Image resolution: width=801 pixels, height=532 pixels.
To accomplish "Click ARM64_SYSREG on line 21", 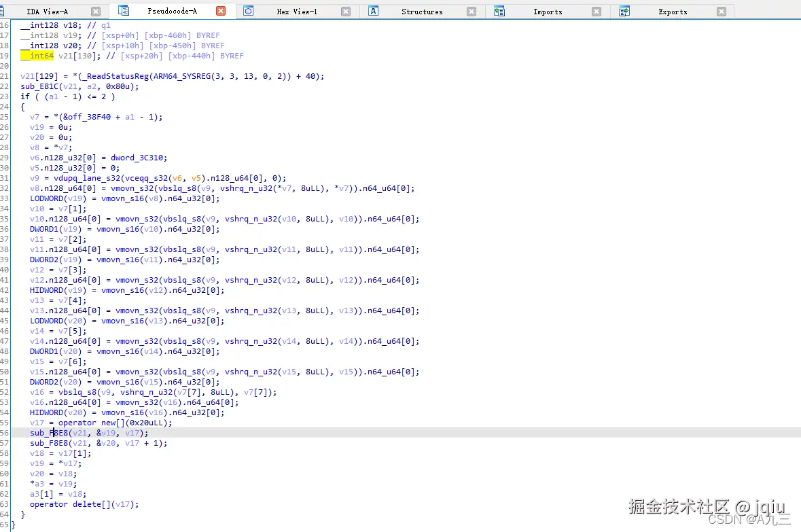I will tap(182, 76).
